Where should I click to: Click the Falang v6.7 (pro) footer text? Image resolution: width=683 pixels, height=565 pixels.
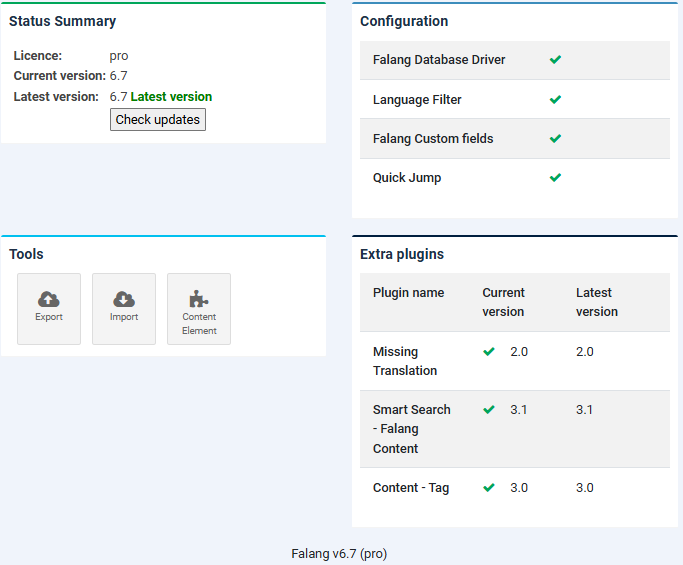[339, 554]
